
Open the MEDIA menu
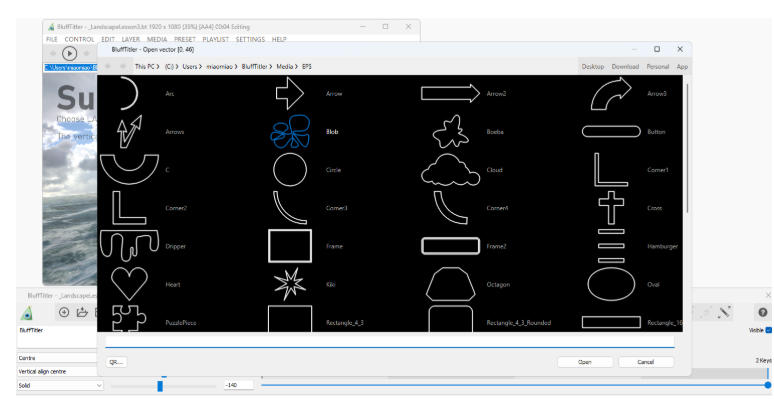click(x=157, y=39)
